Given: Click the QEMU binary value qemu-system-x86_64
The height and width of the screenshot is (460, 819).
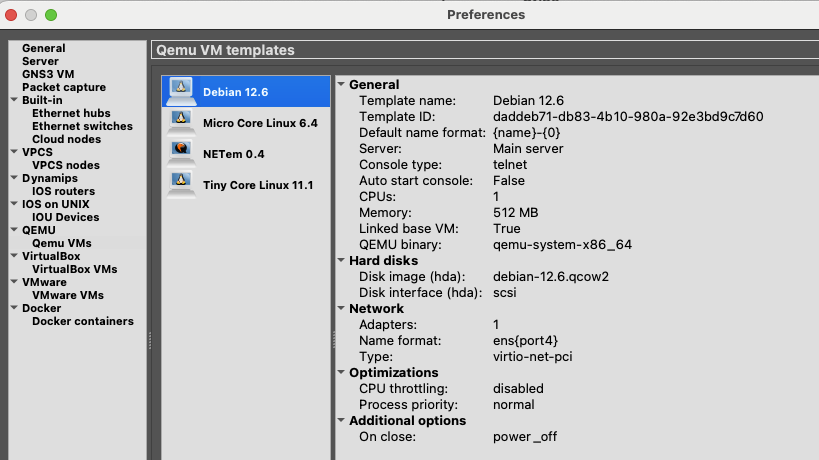Looking at the screenshot, I should coord(562,244).
